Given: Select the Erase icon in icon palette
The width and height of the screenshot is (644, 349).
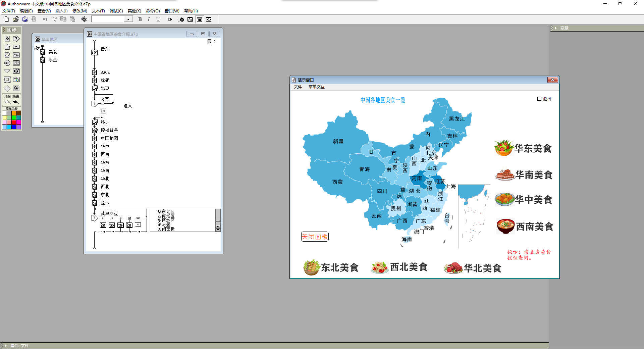Looking at the screenshot, I should pyautogui.click(x=7, y=55).
